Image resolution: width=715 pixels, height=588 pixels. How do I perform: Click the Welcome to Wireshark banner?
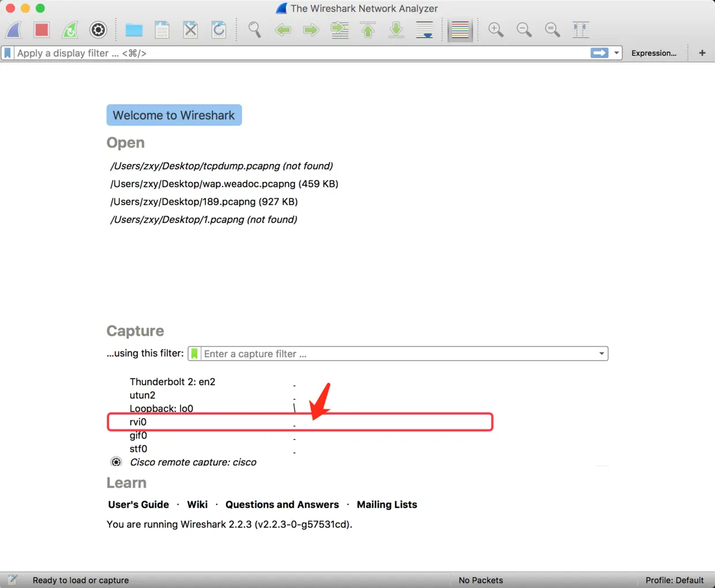(x=174, y=115)
